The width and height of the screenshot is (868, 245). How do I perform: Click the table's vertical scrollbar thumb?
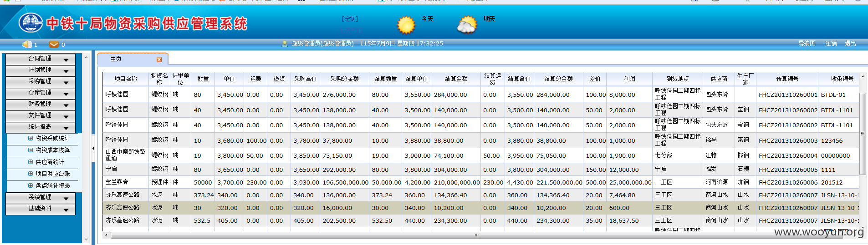(863, 134)
